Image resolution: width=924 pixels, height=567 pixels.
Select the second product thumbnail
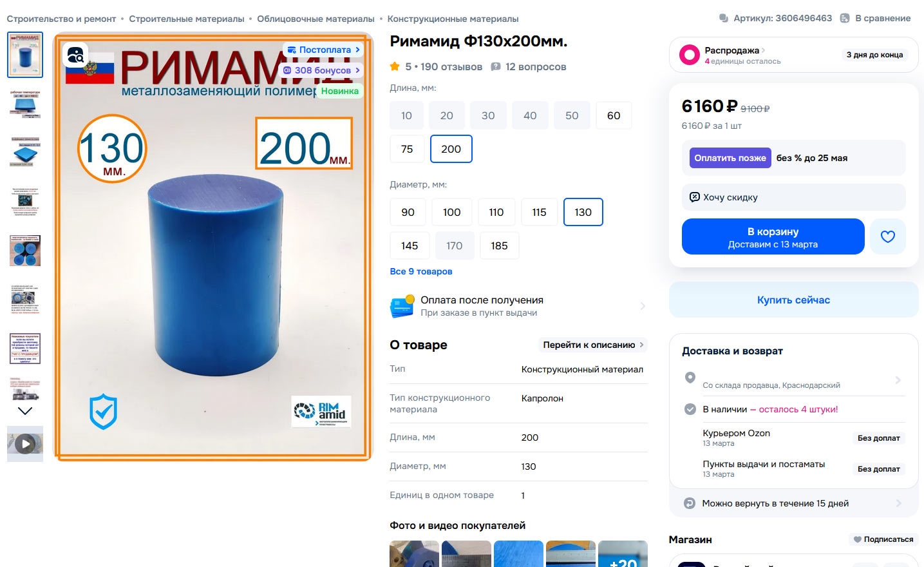tap(25, 104)
